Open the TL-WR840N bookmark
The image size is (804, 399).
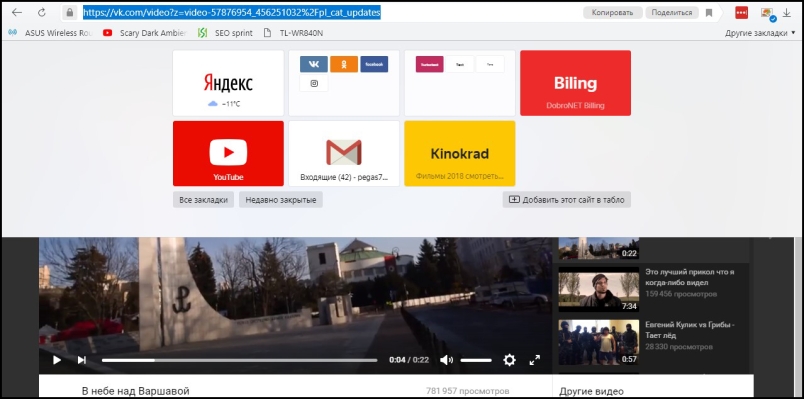pos(293,33)
